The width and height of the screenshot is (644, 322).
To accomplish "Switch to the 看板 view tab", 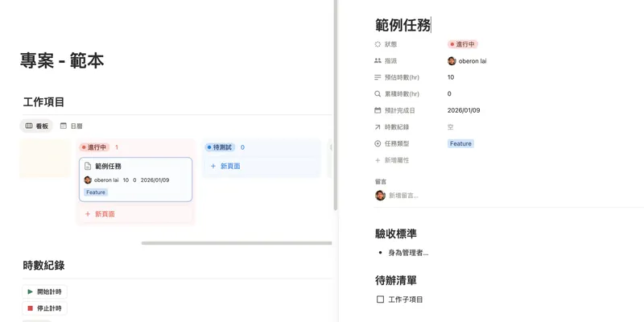I will click(36, 126).
